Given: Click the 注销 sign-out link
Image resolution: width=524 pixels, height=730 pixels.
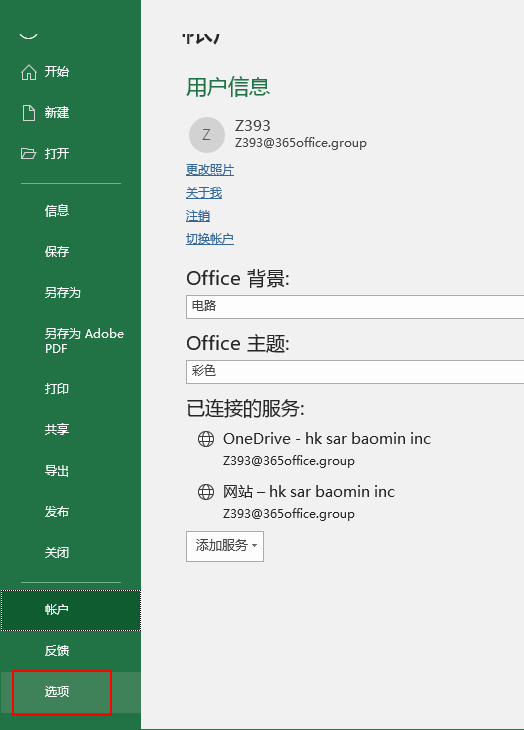Looking at the screenshot, I should (x=198, y=216).
